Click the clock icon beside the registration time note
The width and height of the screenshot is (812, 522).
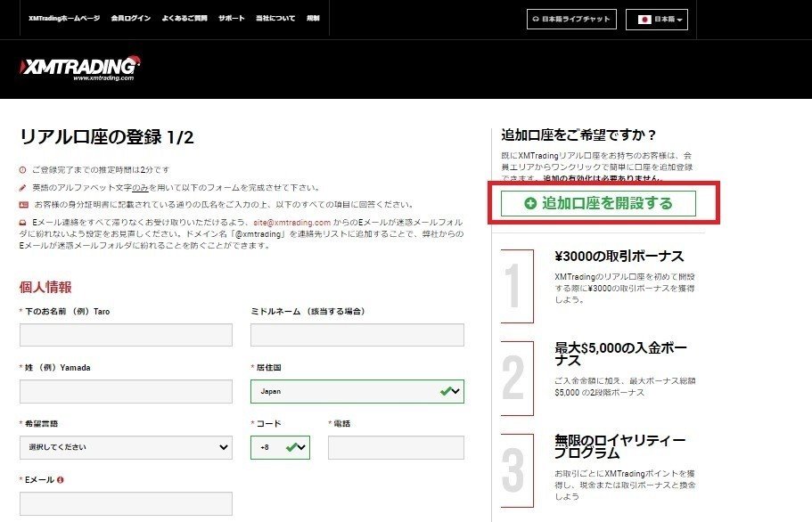(22, 168)
